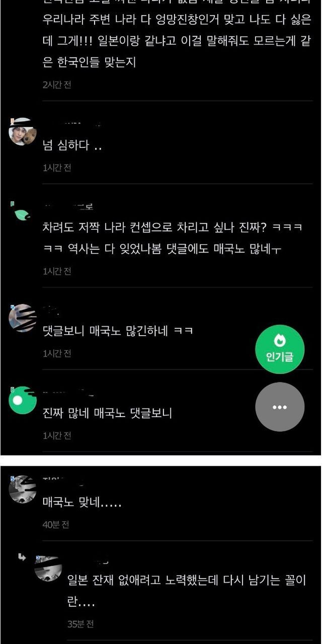The width and height of the screenshot is (322, 644).
Task: Click the 2시간 전 timestamp
Action: pyautogui.click(x=57, y=85)
